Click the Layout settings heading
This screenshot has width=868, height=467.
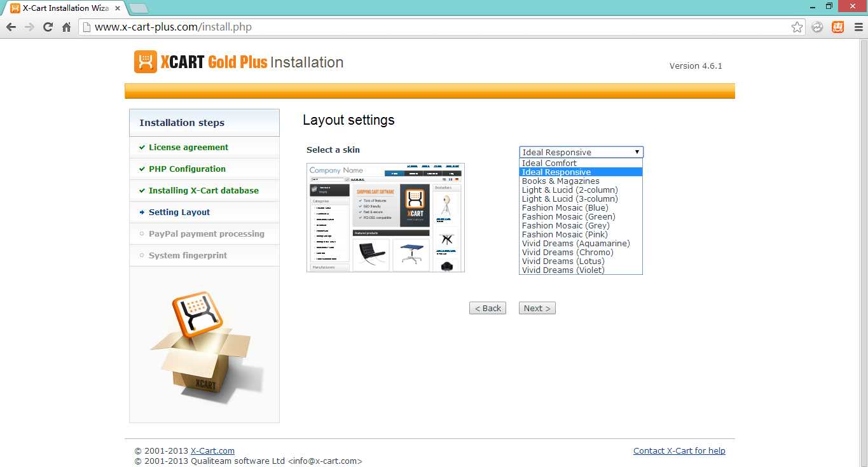(348, 120)
